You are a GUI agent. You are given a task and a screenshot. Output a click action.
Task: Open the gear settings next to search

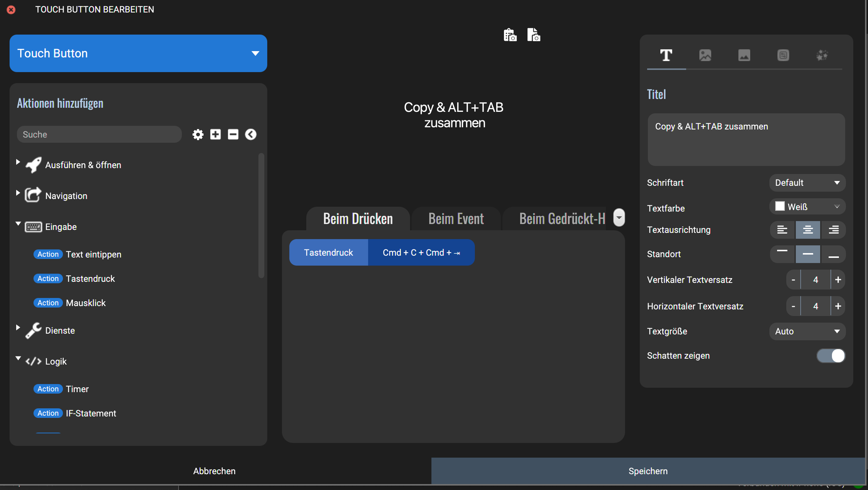click(x=198, y=134)
